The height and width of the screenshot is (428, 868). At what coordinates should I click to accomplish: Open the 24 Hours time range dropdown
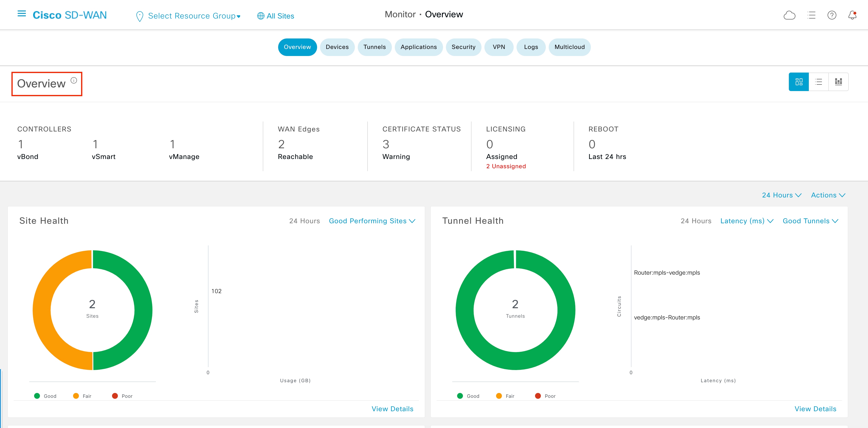pyautogui.click(x=781, y=195)
